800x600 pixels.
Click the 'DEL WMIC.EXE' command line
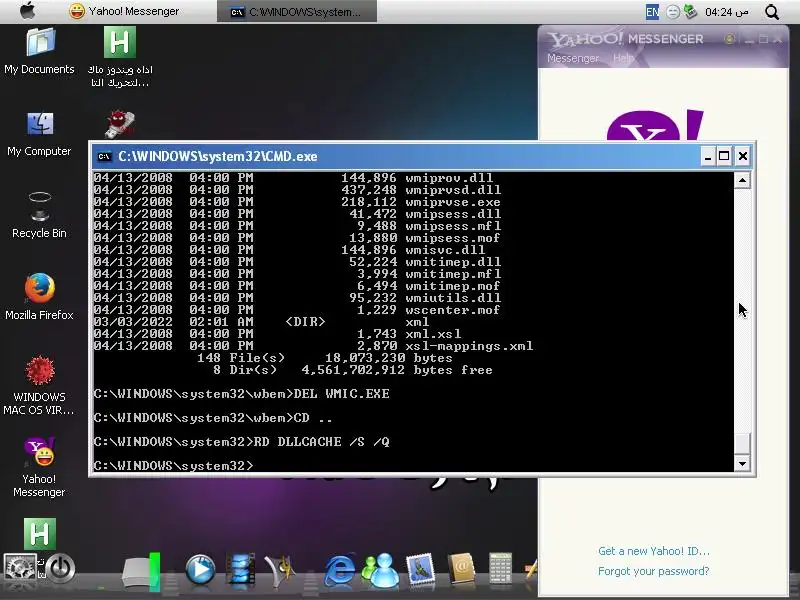click(241, 394)
